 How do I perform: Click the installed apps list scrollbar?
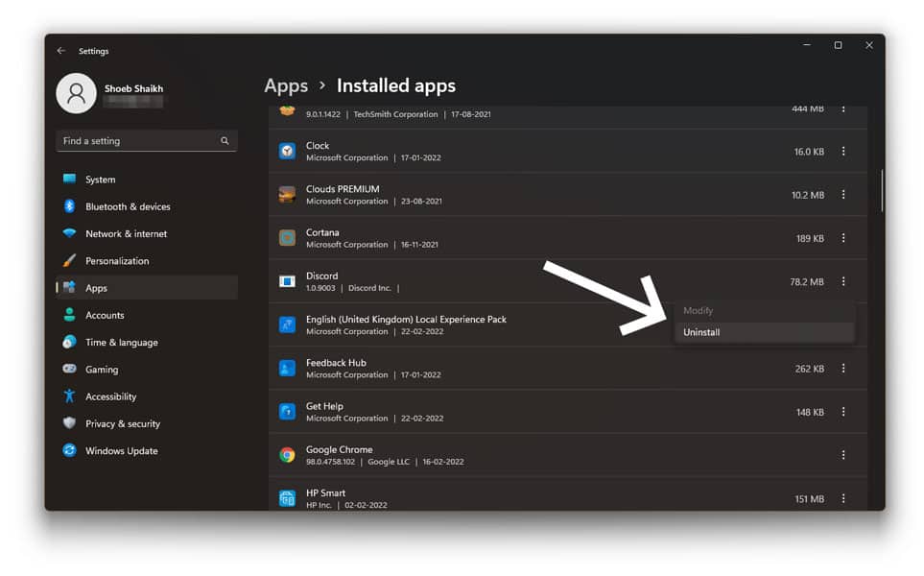[882, 190]
